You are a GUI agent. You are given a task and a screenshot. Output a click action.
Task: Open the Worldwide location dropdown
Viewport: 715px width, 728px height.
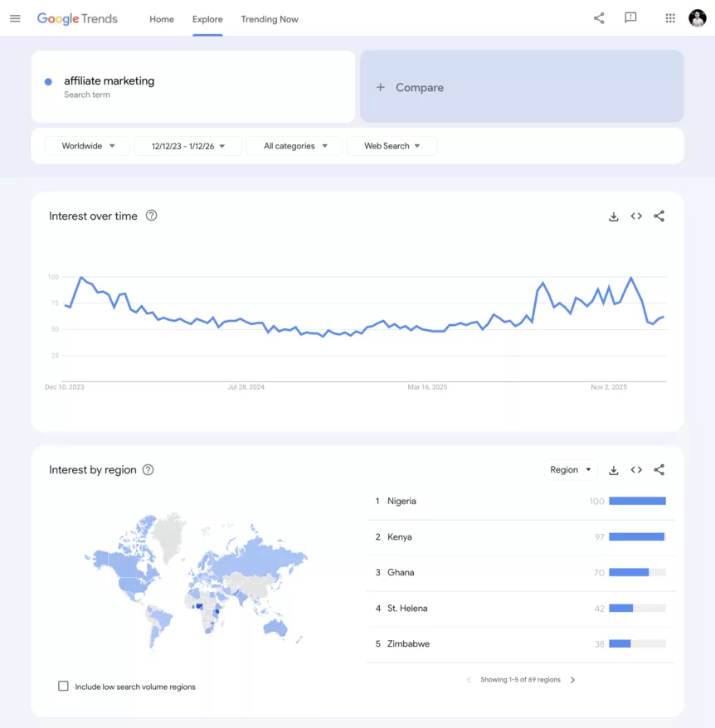86,145
